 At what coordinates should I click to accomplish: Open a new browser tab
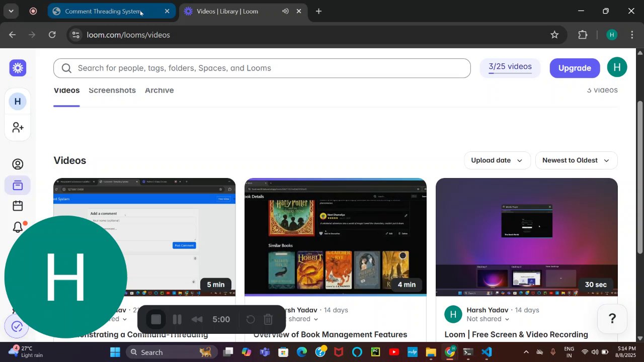pyautogui.click(x=318, y=11)
